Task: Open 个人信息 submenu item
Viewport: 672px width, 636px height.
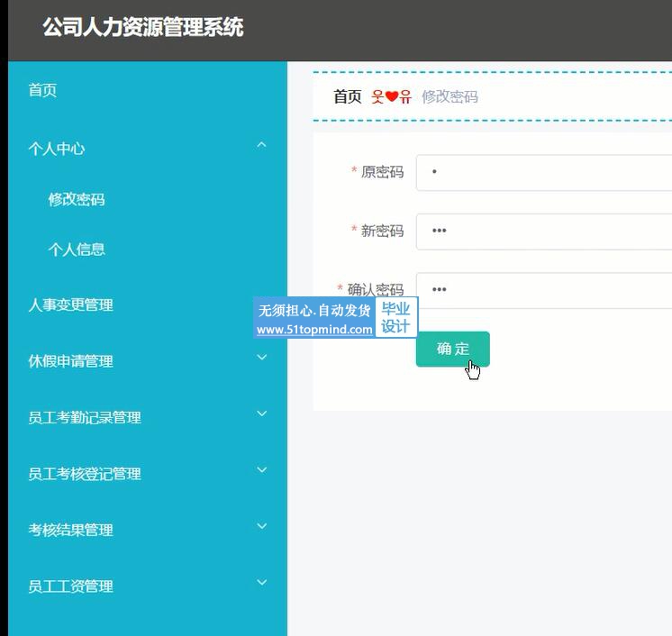Action: pos(77,249)
